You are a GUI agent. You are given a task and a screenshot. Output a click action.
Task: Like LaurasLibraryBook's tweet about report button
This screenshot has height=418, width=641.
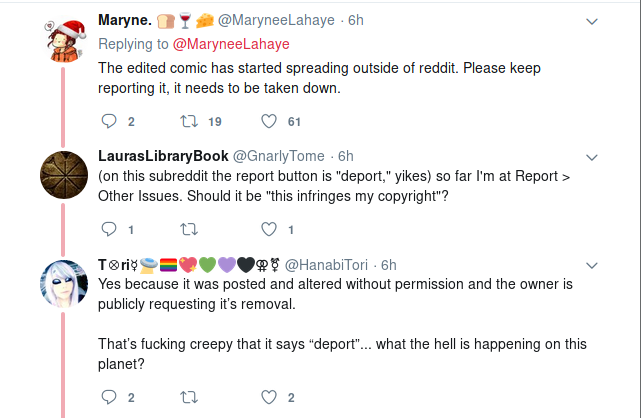(x=269, y=229)
